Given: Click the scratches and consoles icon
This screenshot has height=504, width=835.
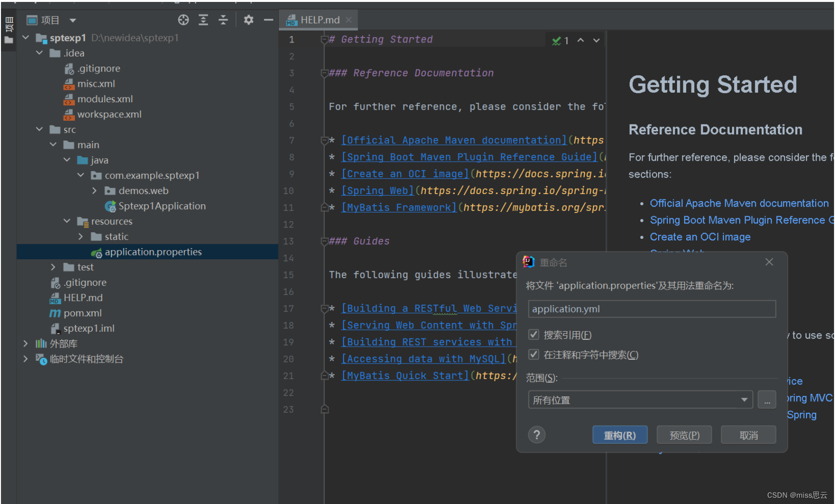Looking at the screenshot, I should [x=41, y=359].
